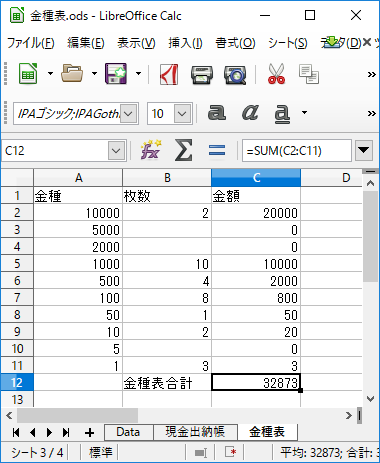Expand hidden formatting toolbar buttons chevron
This screenshot has width=380, height=463.
coord(371,113)
